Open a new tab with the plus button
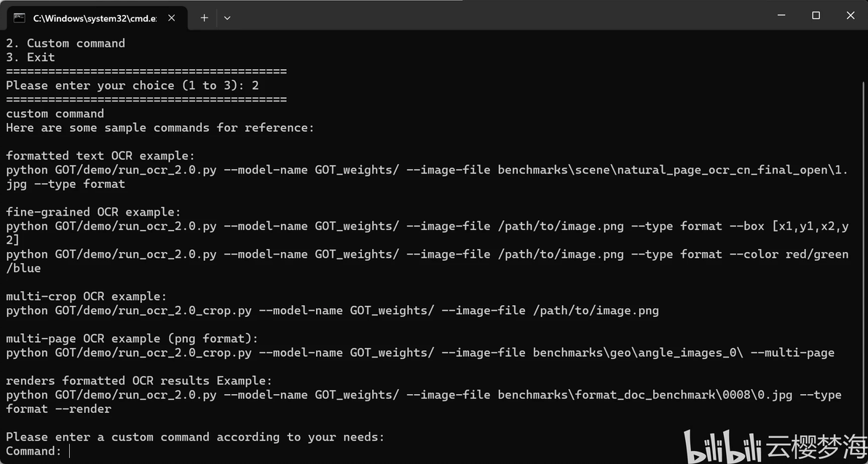 coord(205,17)
